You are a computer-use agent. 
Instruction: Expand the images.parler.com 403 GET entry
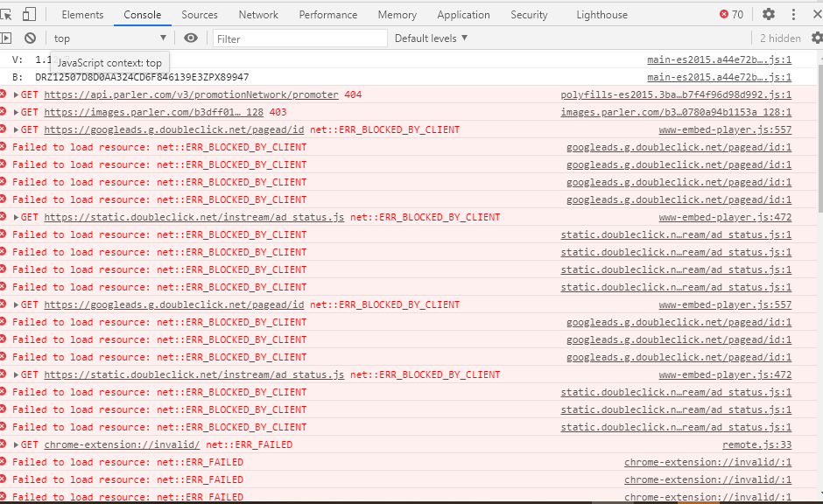click(17, 112)
